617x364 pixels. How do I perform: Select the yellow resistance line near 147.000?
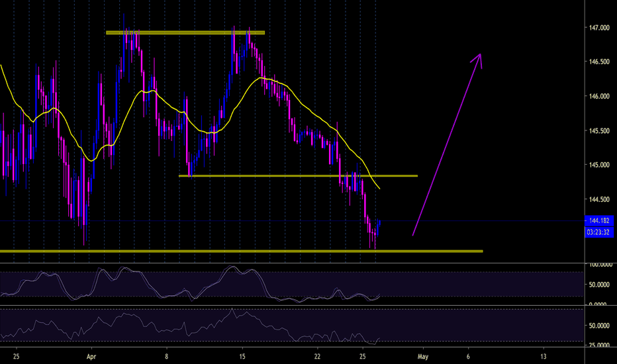[185, 32]
